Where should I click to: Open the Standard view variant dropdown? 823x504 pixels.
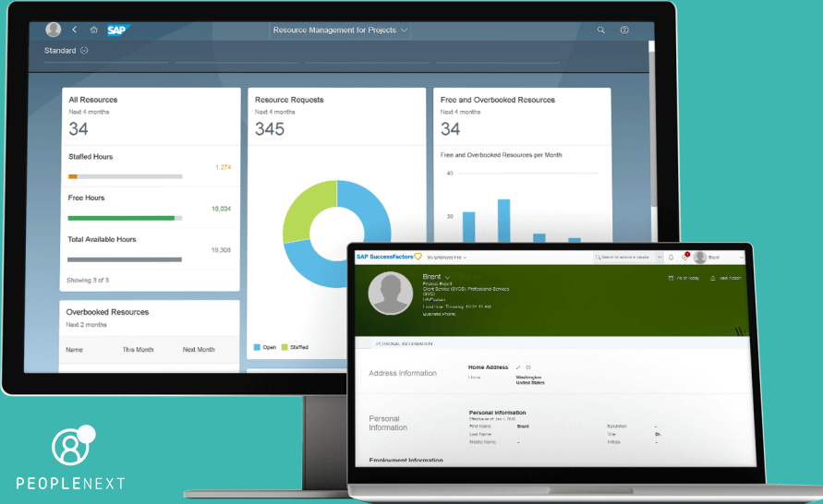(x=66, y=51)
